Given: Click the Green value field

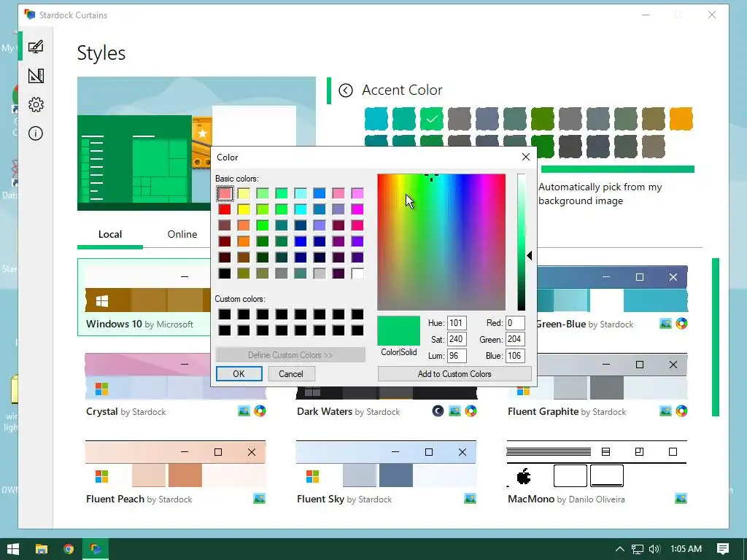Looking at the screenshot, I should click(515, 339).
